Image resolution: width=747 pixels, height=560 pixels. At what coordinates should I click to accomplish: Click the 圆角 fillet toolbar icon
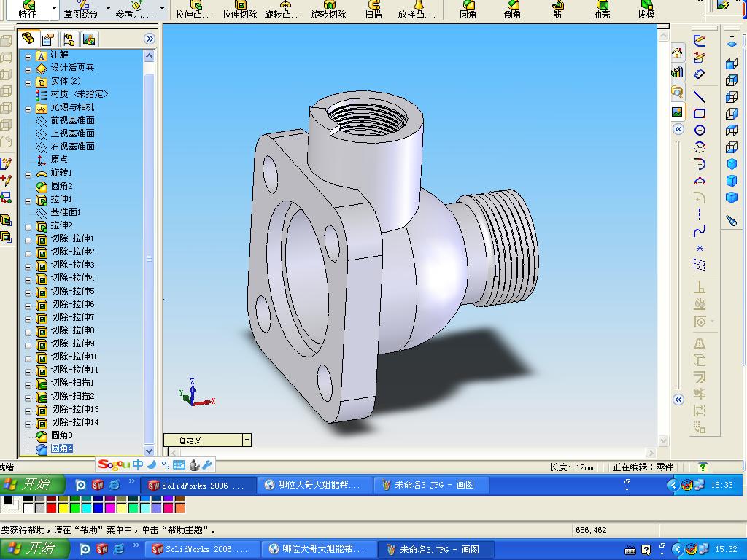pos(468,9)
